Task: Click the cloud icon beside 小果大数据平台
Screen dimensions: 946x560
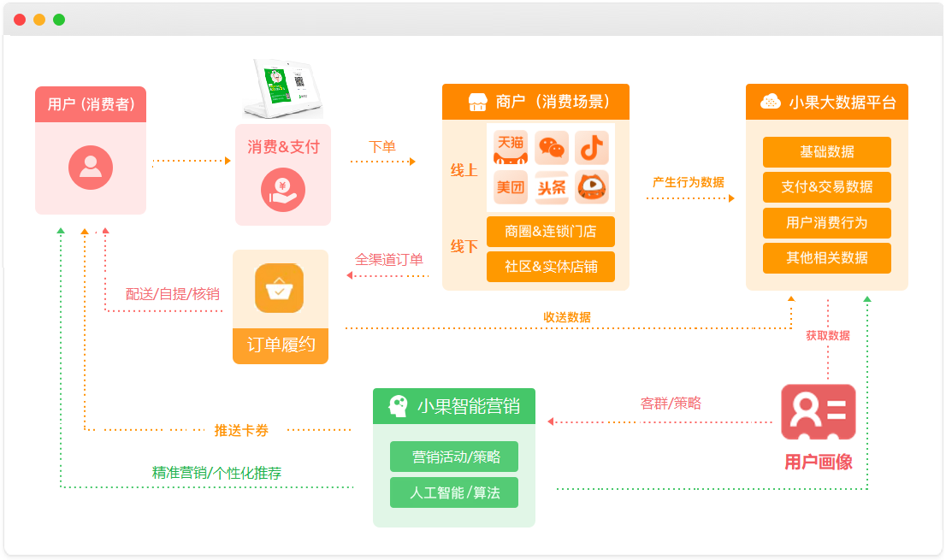Action: [x=770, y=102]
